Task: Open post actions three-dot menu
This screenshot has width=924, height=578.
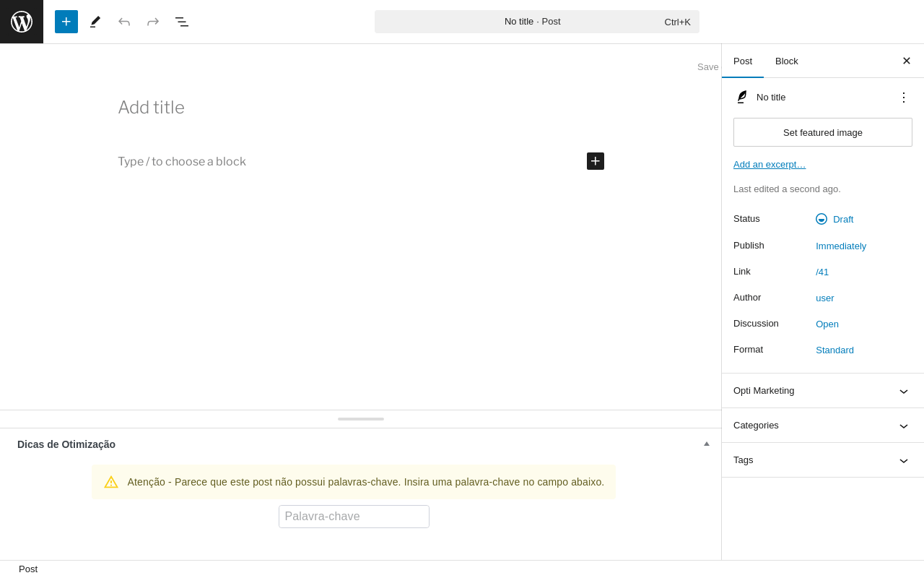Action: [904, 98]
